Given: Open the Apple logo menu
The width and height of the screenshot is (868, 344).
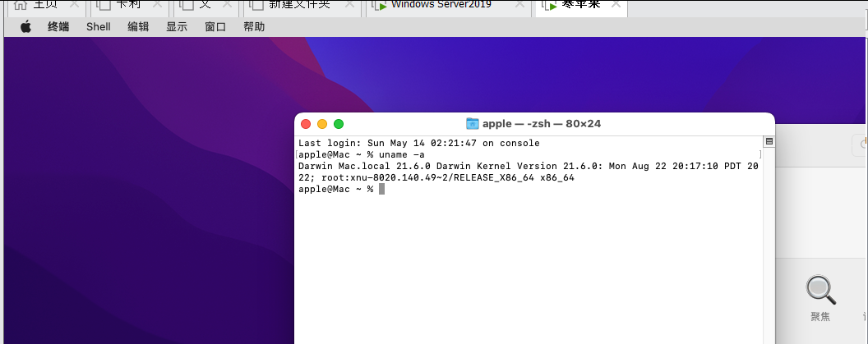Looking at the screenshot, I should pos(26,26).
